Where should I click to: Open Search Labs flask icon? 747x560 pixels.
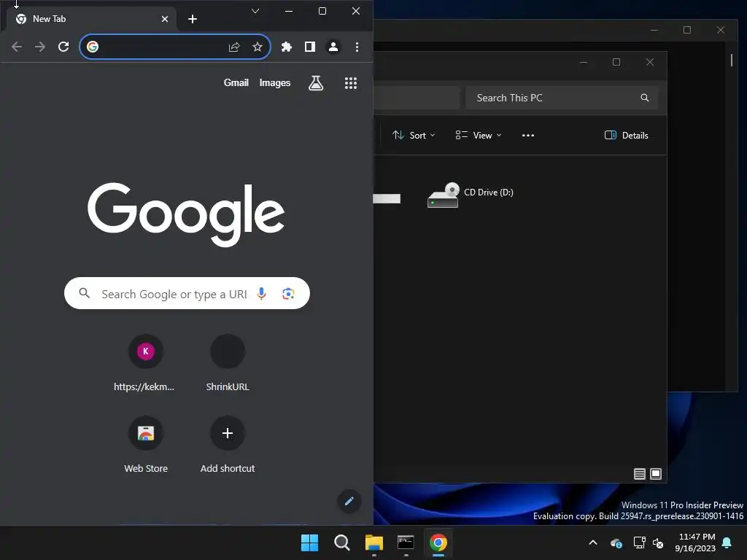(315, 83)
